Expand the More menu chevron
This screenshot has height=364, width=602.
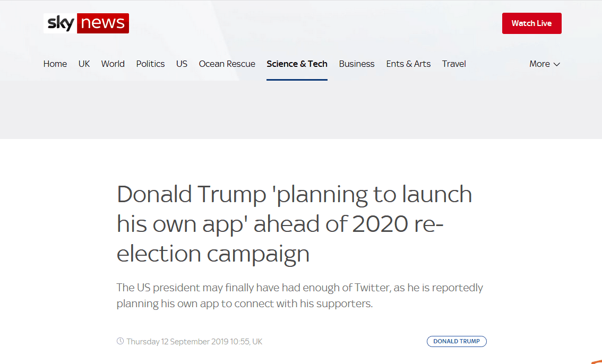[557, 64]
